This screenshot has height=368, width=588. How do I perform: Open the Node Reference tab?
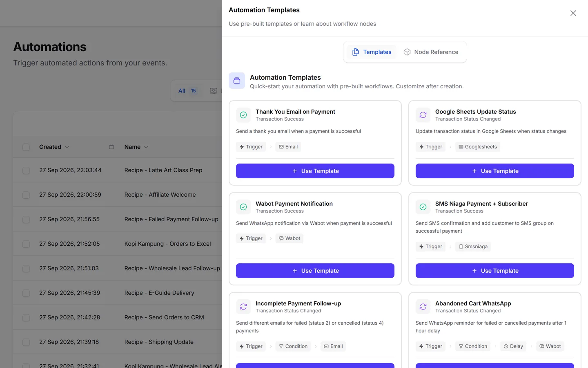[431, 52]
